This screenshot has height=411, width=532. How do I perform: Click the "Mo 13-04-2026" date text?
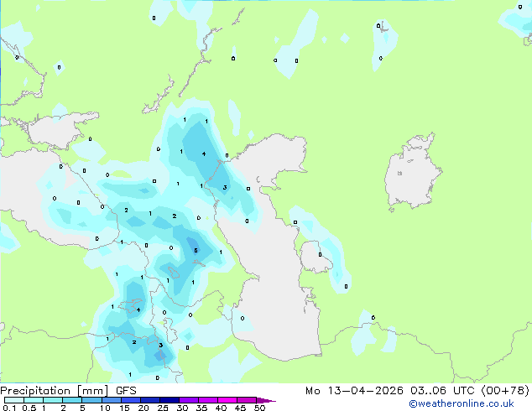(354, 391)
